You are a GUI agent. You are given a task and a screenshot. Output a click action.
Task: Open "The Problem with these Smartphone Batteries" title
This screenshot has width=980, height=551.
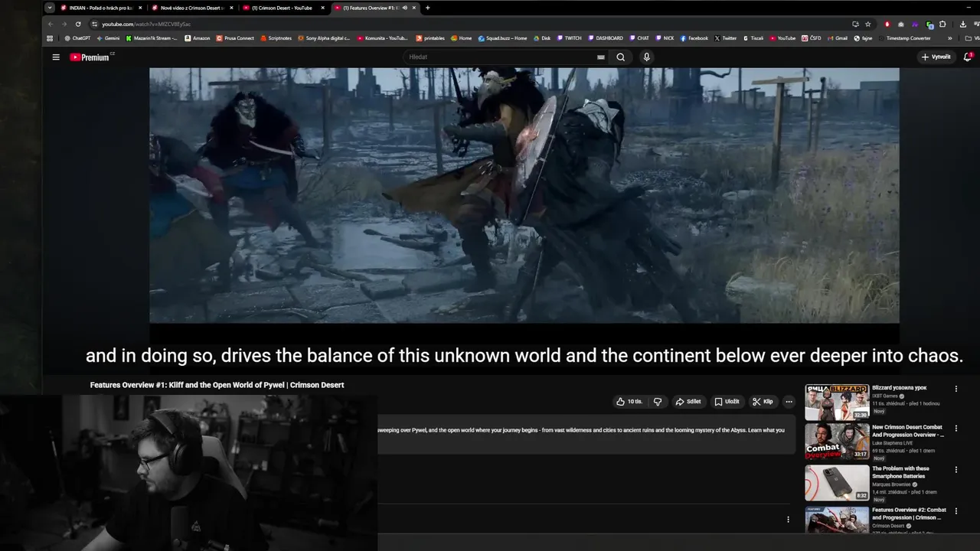(x=901, y=472)
